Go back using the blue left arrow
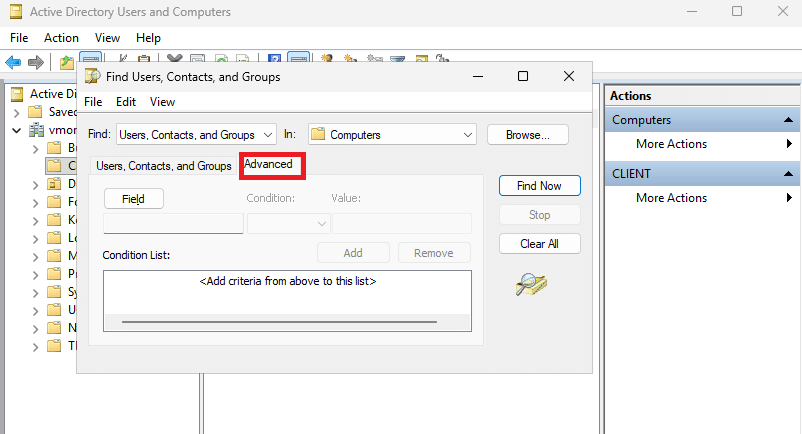This screenshot has width=802, height=434. (x=13, y=62)
